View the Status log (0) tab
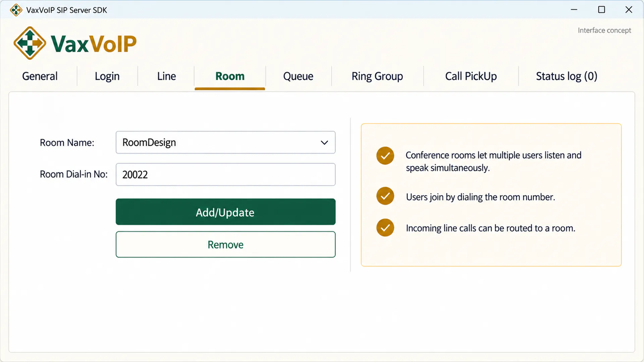This screenshot has height=362, width=644. (567, 76)
